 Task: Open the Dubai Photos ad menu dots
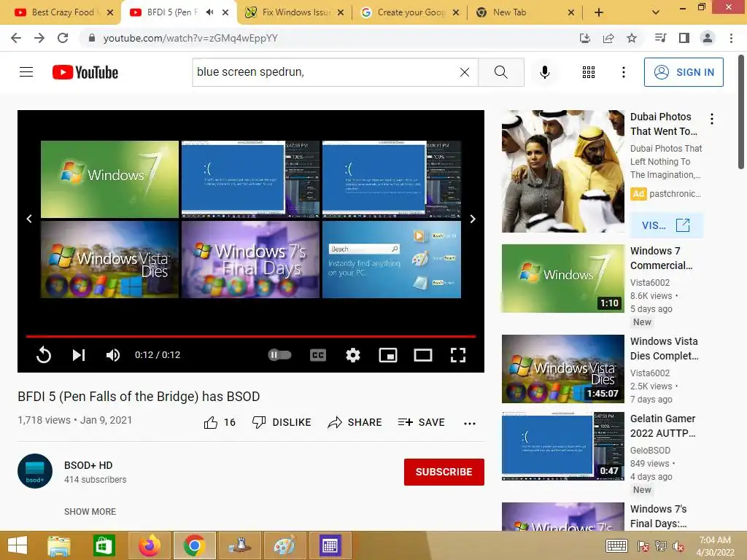[712, 119]
